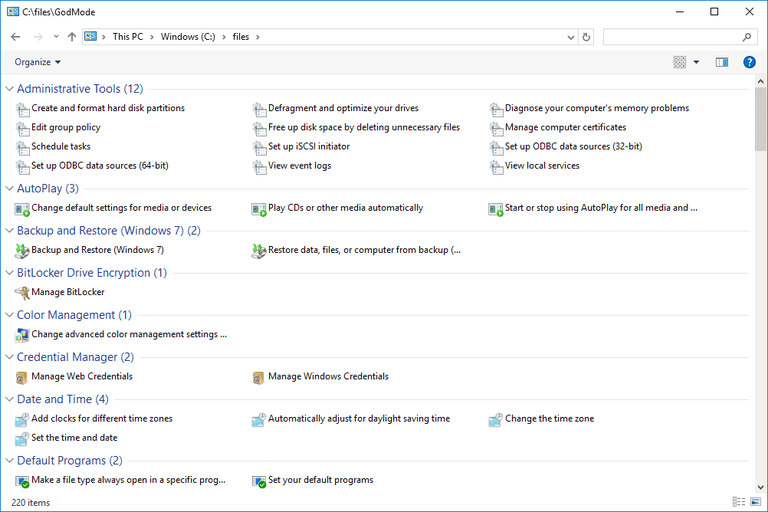Click the Change the time zone icon
The image size is (768, 512).
pos(496,419)
